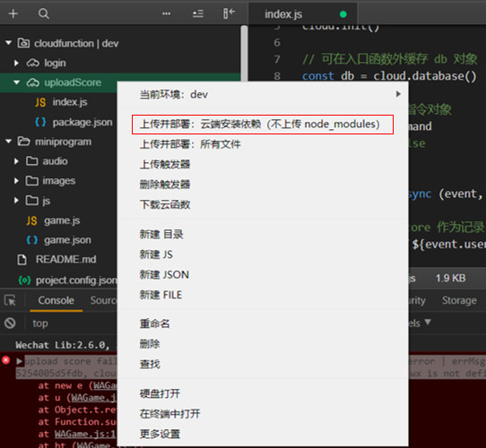Select 新建 JSON menu entry
Screen dimensions: 486x448
[164, 274]
